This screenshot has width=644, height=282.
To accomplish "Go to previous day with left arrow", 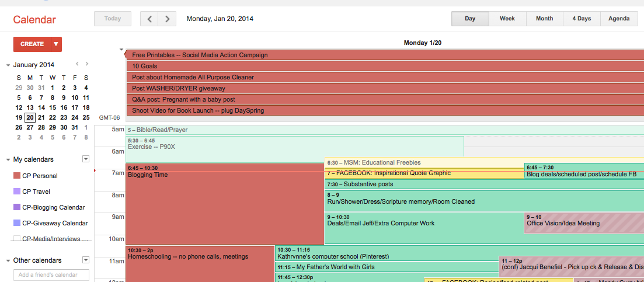I will click(x=149, y=19).
